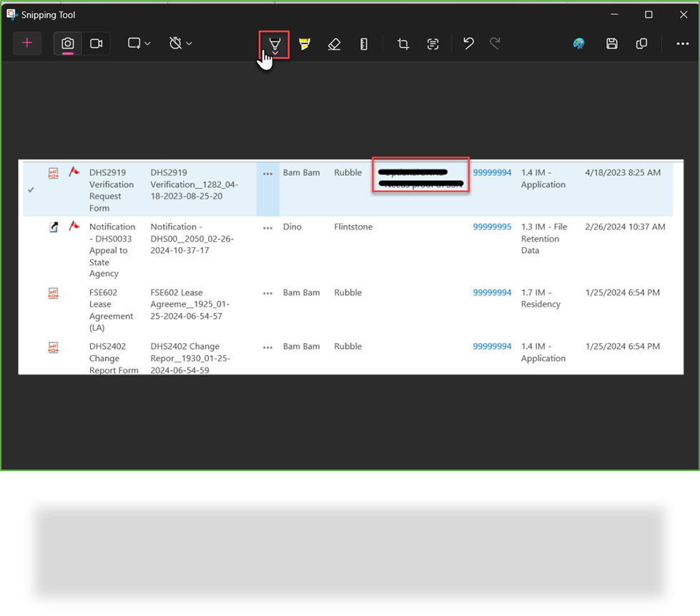This screenshot has width=700, height=616.
Task: Click first name 'Dino'
Action: pyautogui.click(x=292, y=227)
